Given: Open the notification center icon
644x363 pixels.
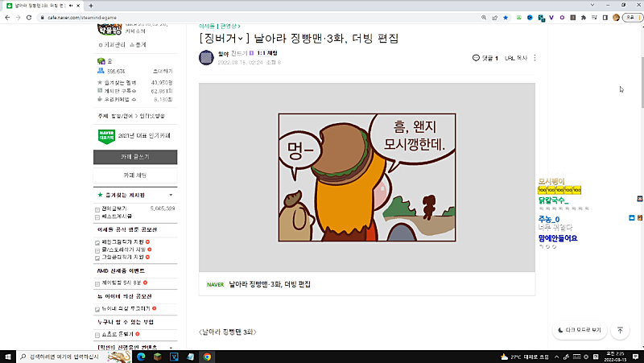Looking at the screenshot, I should pos(635,357).
